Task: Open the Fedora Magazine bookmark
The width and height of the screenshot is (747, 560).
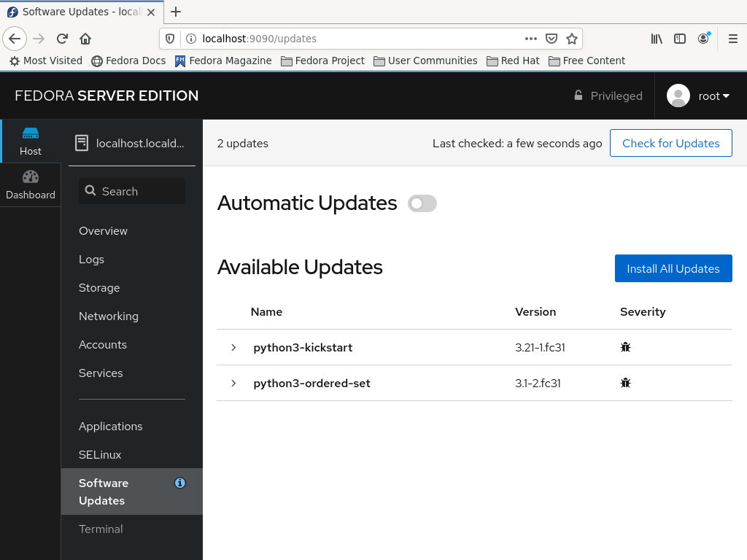Action: click(223, 61)
